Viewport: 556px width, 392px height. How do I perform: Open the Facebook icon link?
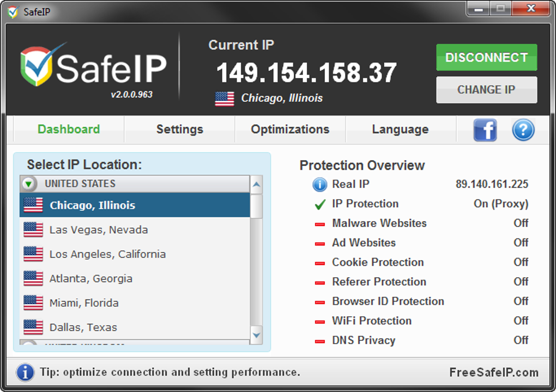(x=485, y=130)
